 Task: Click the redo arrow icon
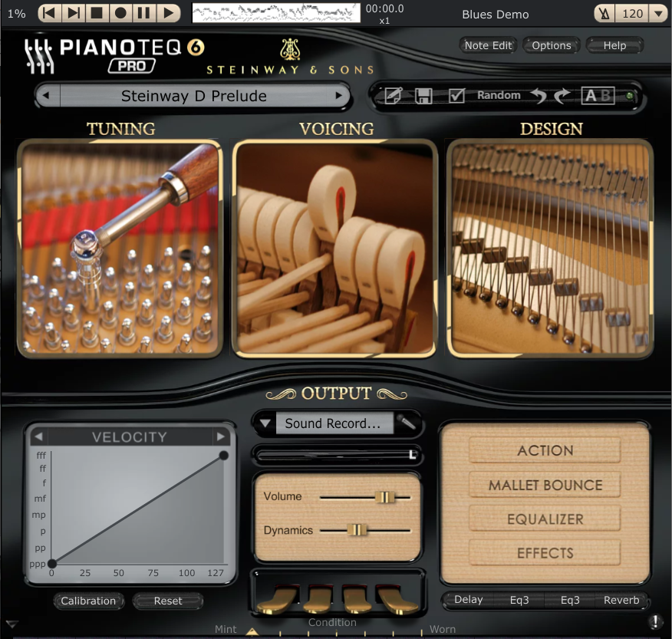(562, 96)
